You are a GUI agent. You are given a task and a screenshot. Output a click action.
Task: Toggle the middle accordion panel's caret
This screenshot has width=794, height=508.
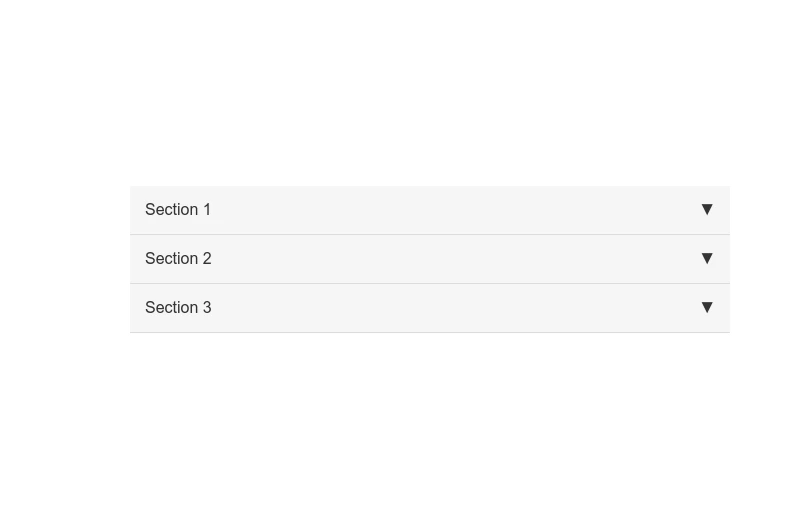click(x=707, y=258)
